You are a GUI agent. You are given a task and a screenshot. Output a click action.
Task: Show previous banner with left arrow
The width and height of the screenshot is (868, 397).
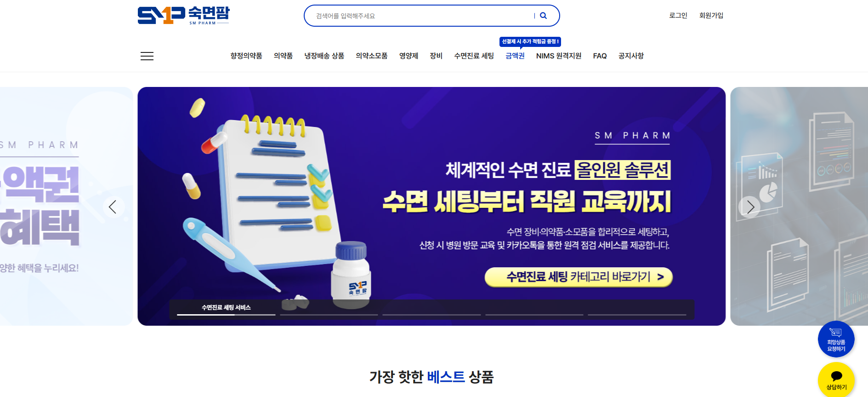click(x=113, y=207)
